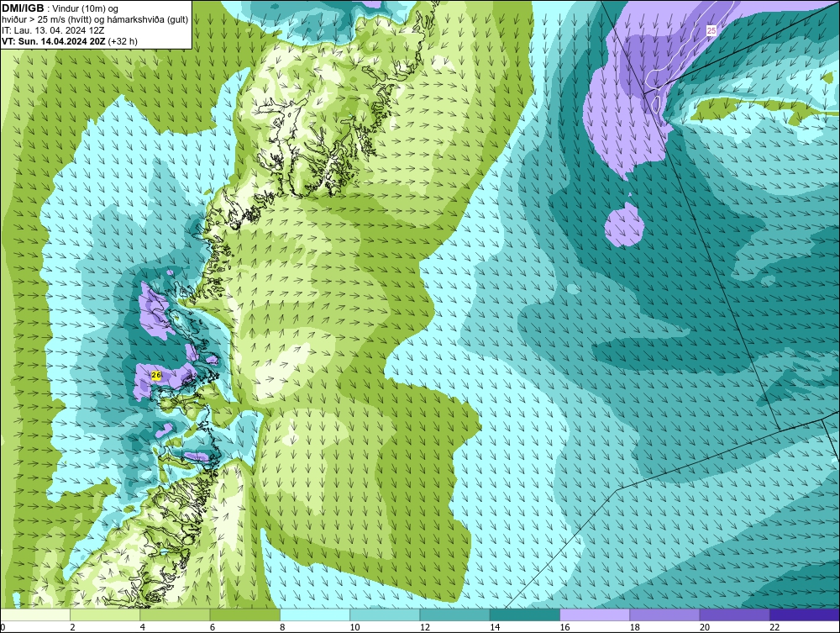Click the 16–18 m/s light purple swatch
This screenshot has width=840, height=633.
point(595,615)
